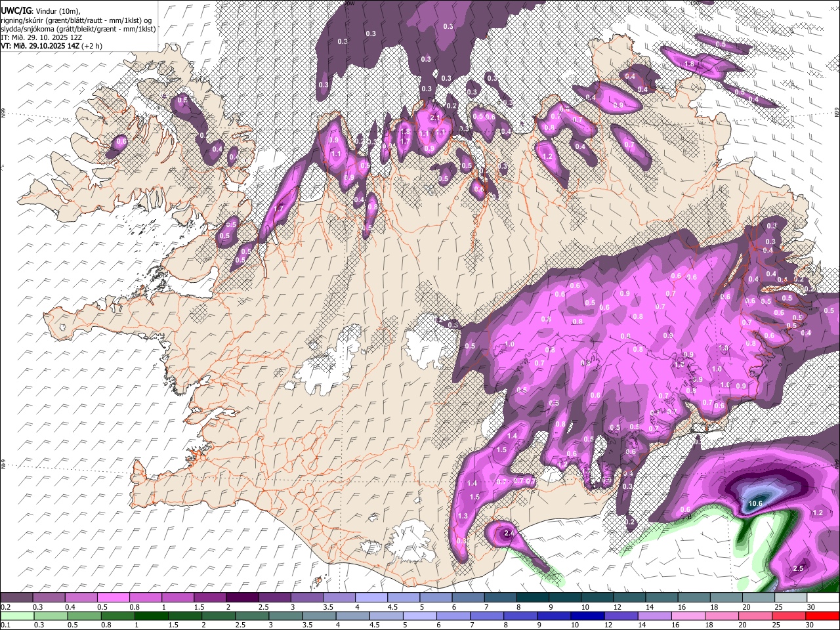Select the darkest purple swatch between 2 and 2.5
Viewport: 840px width, 630px height.
(x=242, y=598)
